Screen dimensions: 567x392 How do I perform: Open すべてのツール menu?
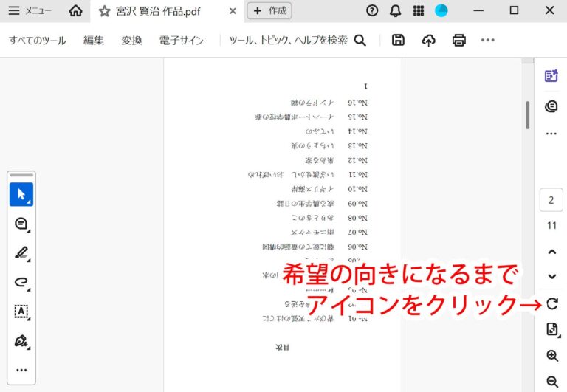tap(38, 41)
